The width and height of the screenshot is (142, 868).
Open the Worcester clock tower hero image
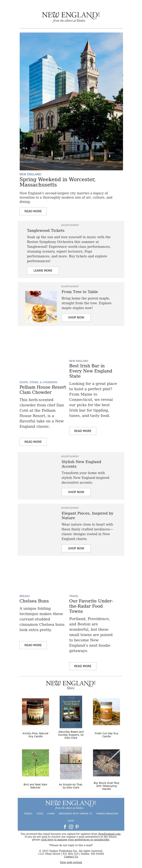pos(71,101)
